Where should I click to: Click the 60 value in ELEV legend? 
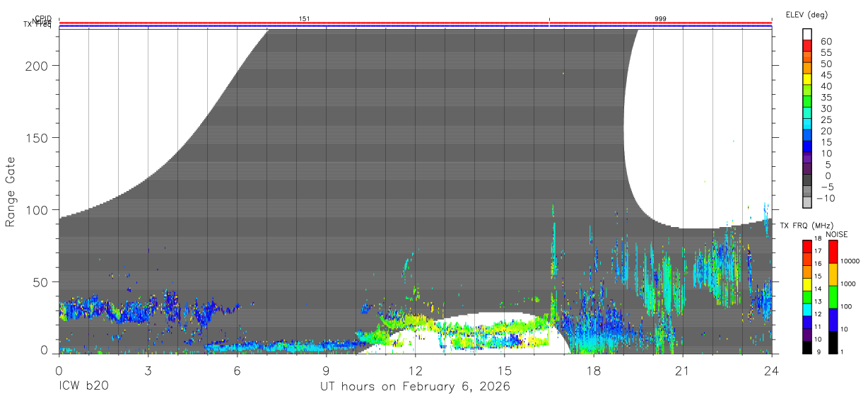point(827,42)
